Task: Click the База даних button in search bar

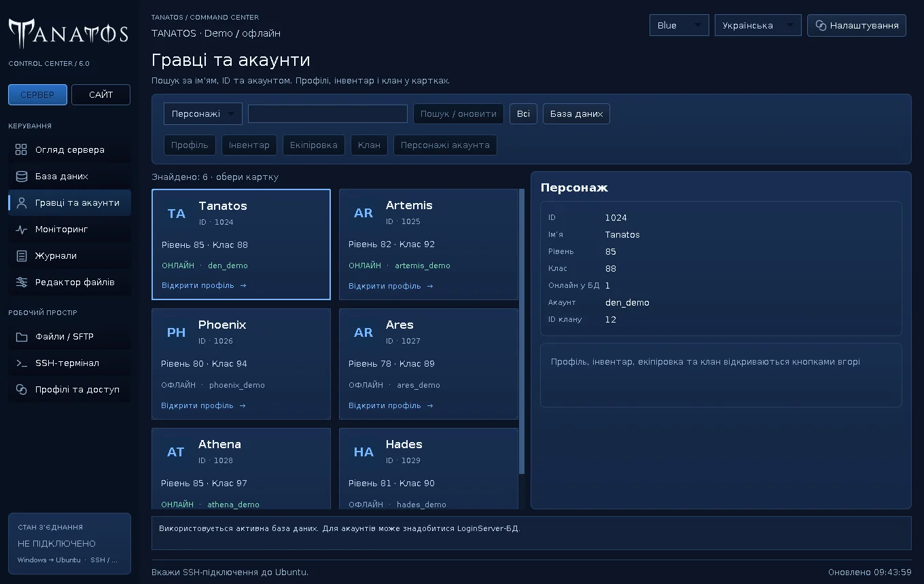Action: tap(576, 113)
